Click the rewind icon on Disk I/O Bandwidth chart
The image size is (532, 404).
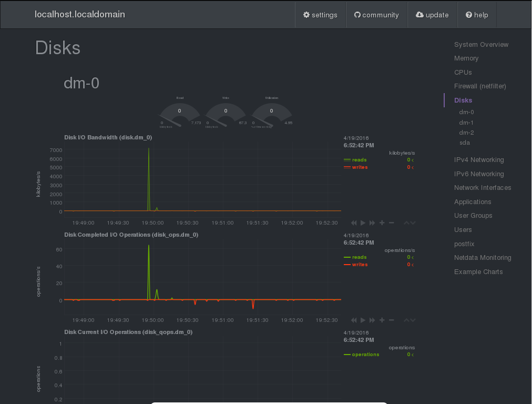click(x=354, y=223)
